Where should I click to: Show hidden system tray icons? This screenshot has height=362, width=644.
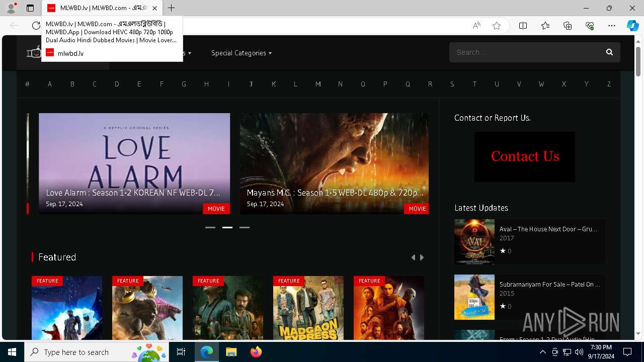[x=542, y=352]
